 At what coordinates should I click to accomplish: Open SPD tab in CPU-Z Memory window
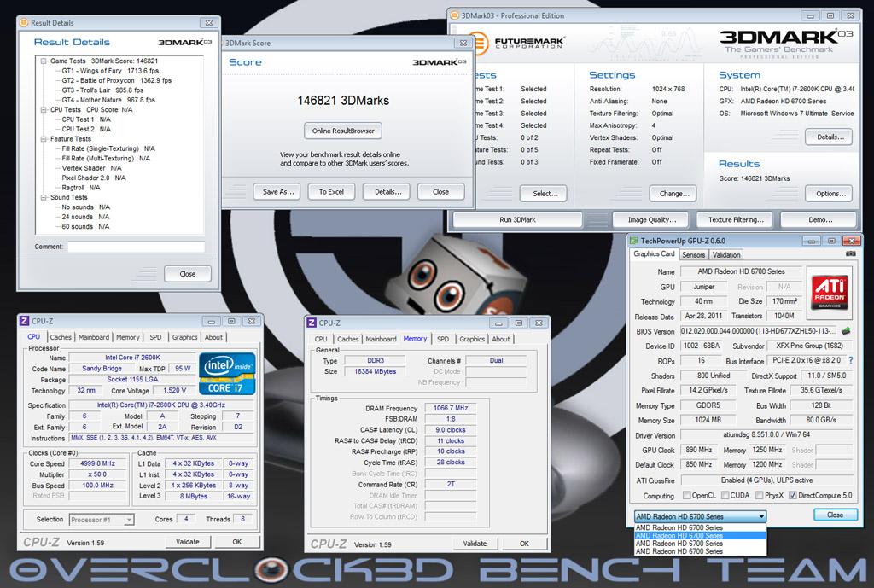tap(443, 339)
